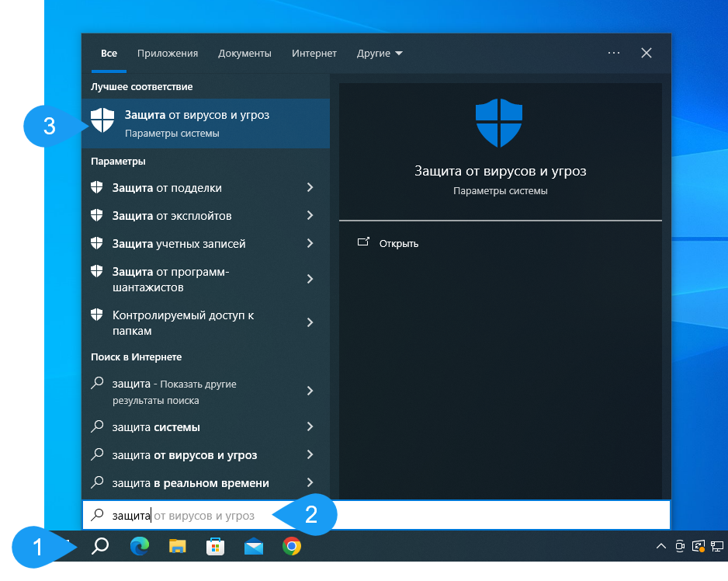The height and width of the screenshot is (581, 728).
Task: Expand arrow for Защита от подделки
Action: point(310,188)
